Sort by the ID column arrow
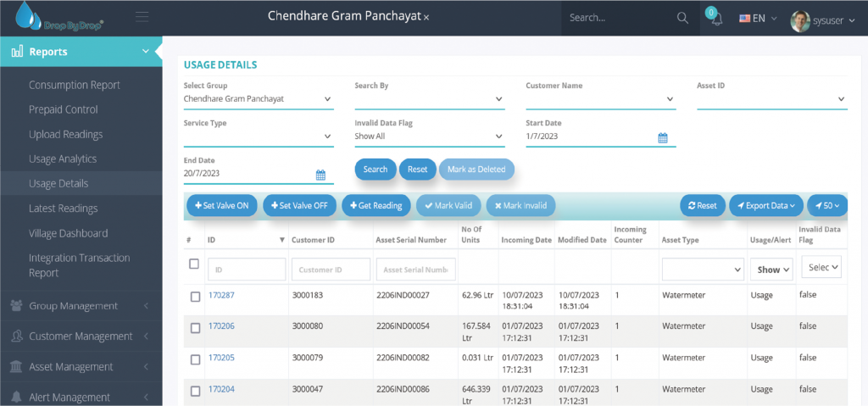 coord(281,241)
